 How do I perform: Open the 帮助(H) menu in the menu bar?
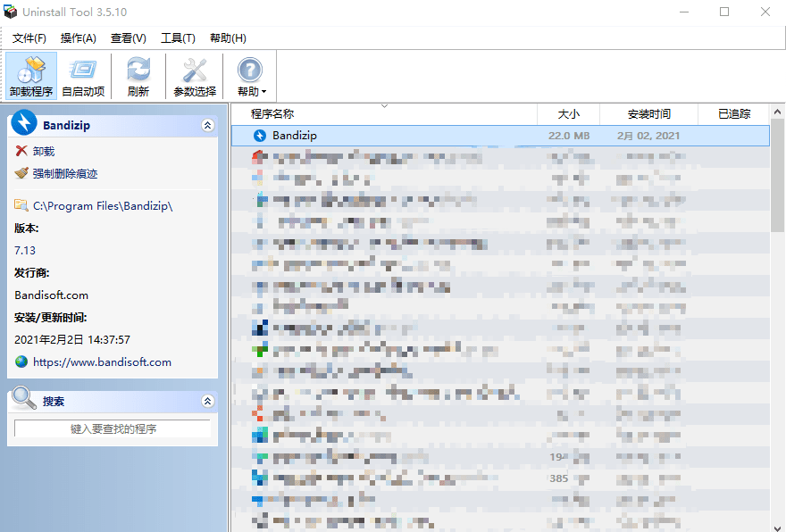(x=228, y=38)
